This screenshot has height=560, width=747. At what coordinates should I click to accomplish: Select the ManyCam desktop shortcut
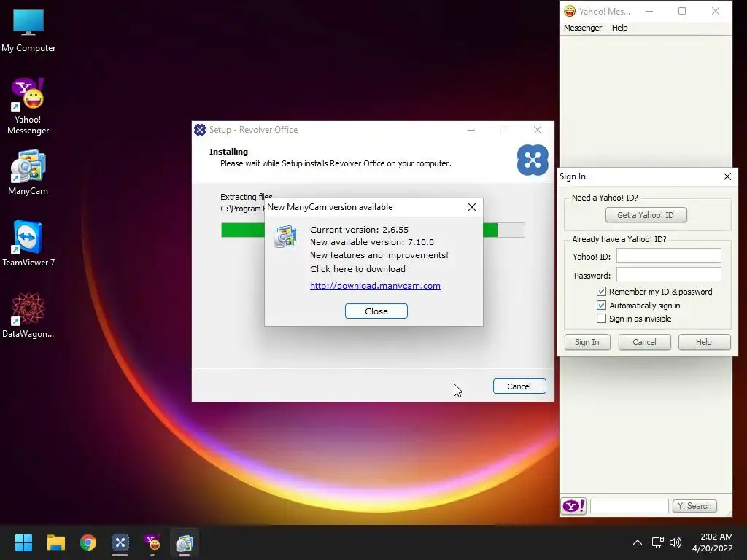pyautogui.click(x=28, y=172)
